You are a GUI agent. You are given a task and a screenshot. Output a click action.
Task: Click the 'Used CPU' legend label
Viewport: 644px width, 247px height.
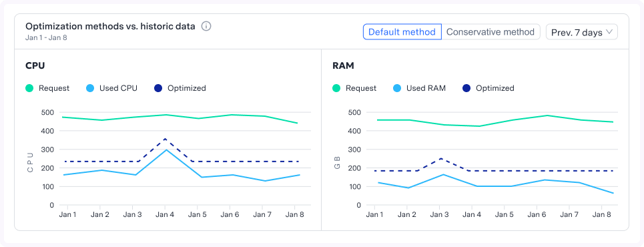[x=118, y=88]
